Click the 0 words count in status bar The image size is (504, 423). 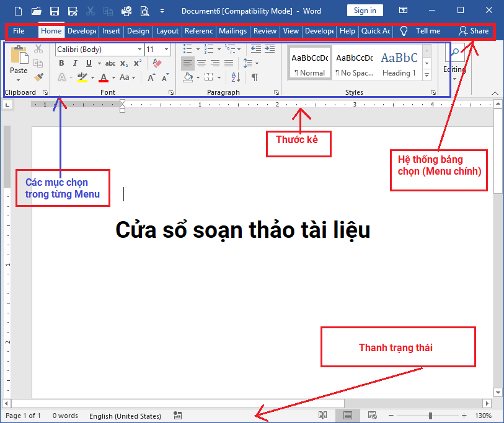coord(65,416)
